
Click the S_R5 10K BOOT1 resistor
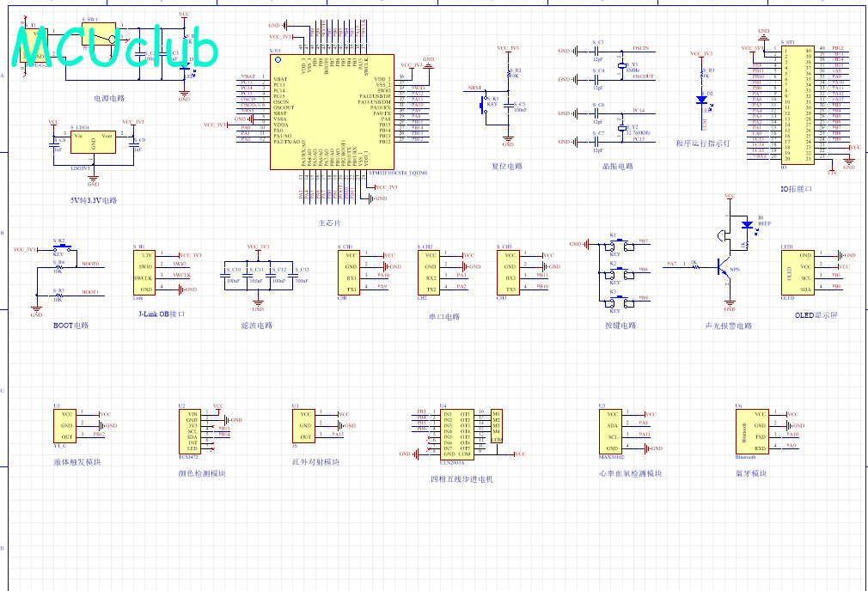tap(58, 295)
